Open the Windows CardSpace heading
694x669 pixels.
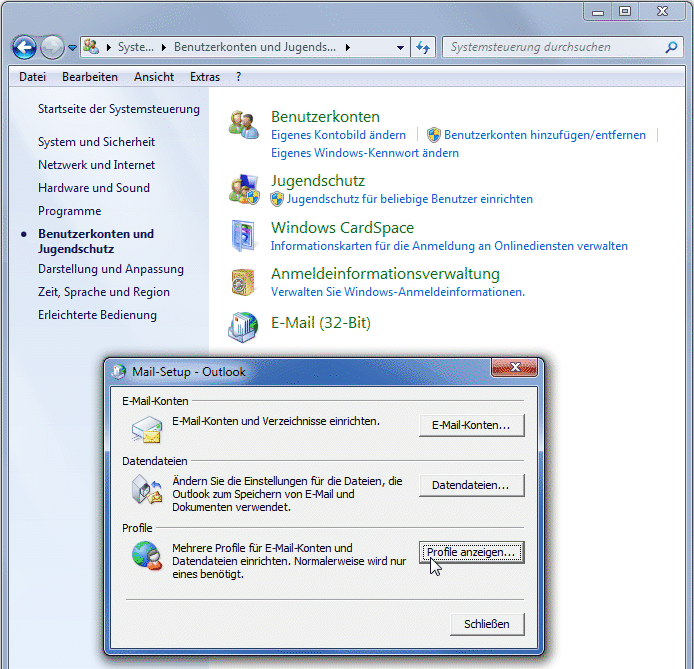coord(342,227)
